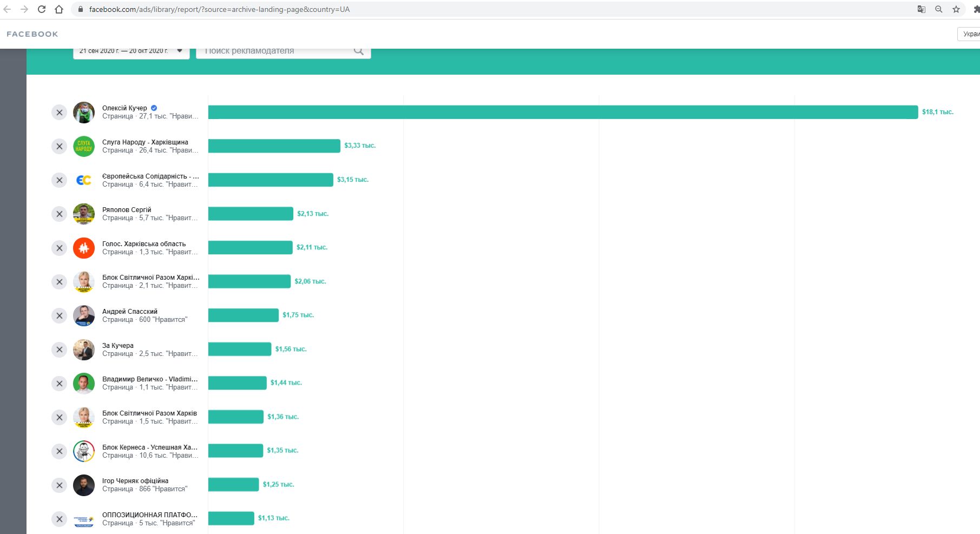Open Ігор Черняк profile photo
Screen dimensions: 980x534
point(84,485)
